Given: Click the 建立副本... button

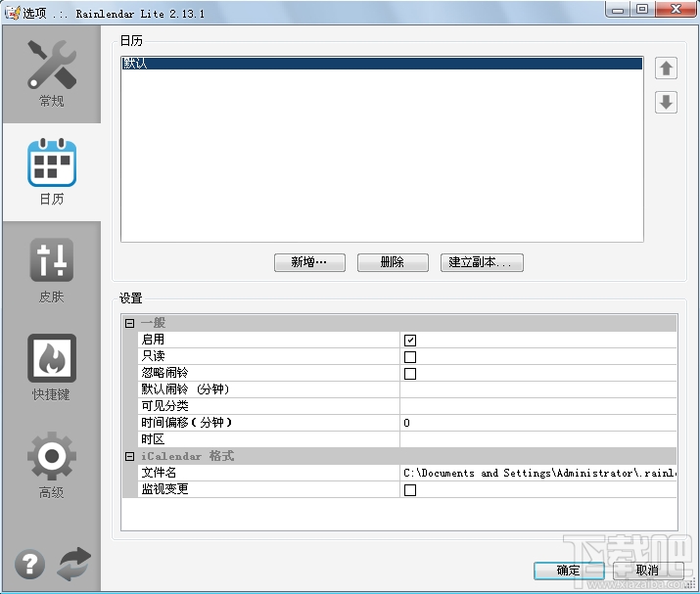Looking at the screenshot, I should coord(482,262).
